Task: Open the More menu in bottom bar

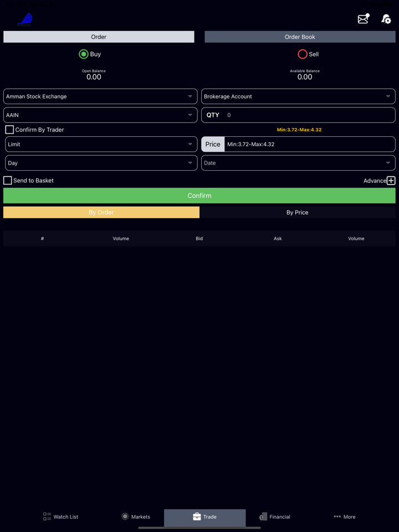Action: (x=344, y=516)
